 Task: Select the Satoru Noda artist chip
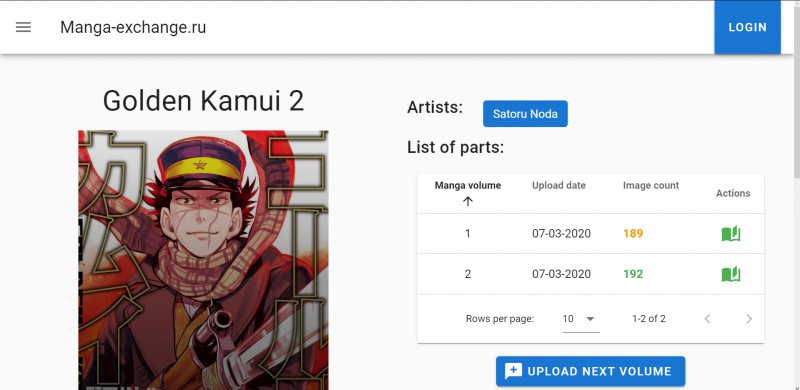click(525, 114)
